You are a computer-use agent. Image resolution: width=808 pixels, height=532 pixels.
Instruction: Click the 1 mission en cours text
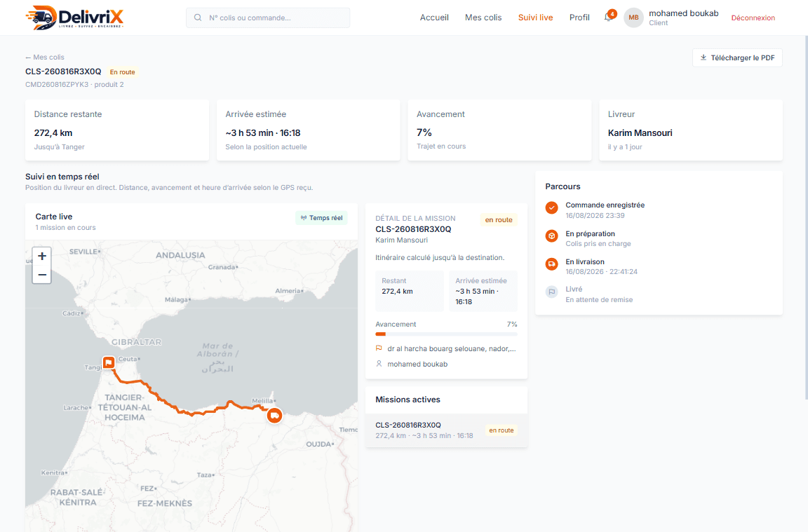coord(65,227)
